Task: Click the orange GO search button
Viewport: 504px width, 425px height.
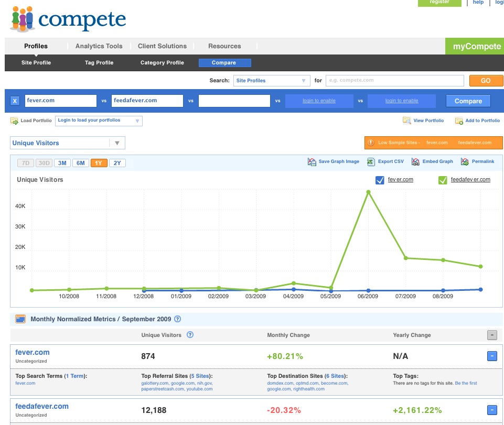Action: click(486, 81)
